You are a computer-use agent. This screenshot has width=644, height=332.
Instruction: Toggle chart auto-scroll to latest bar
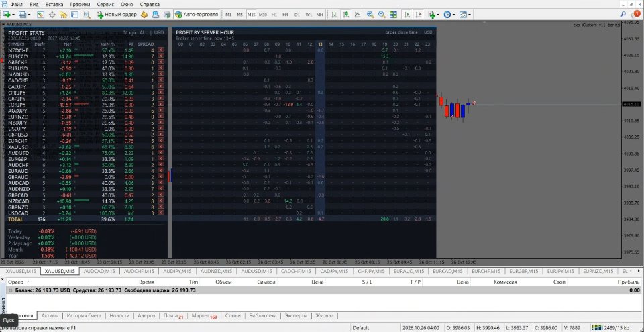(407, 14)
